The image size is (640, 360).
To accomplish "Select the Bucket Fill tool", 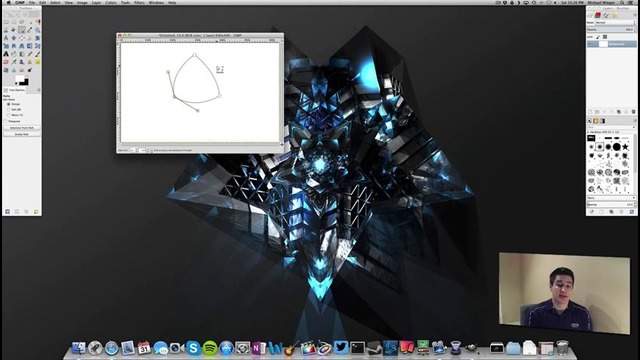I will click(x=13, y=54).
